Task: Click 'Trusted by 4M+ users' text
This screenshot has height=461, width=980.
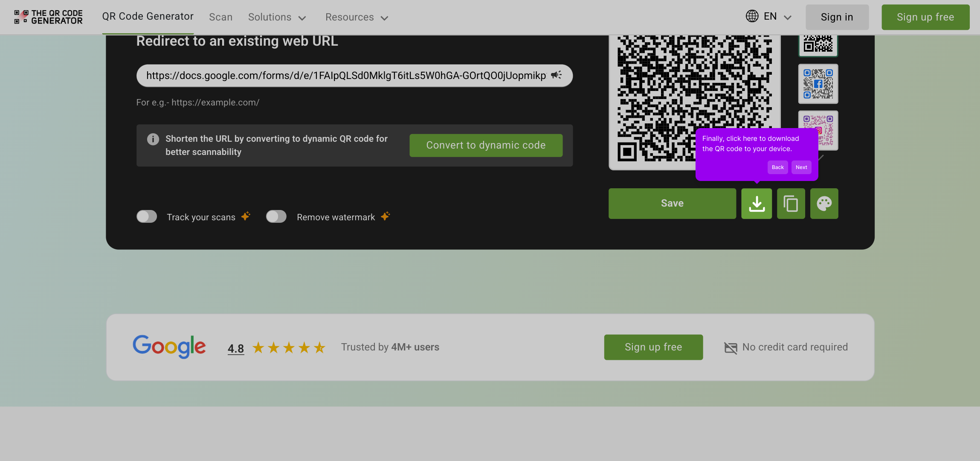Action: point(390,347)
